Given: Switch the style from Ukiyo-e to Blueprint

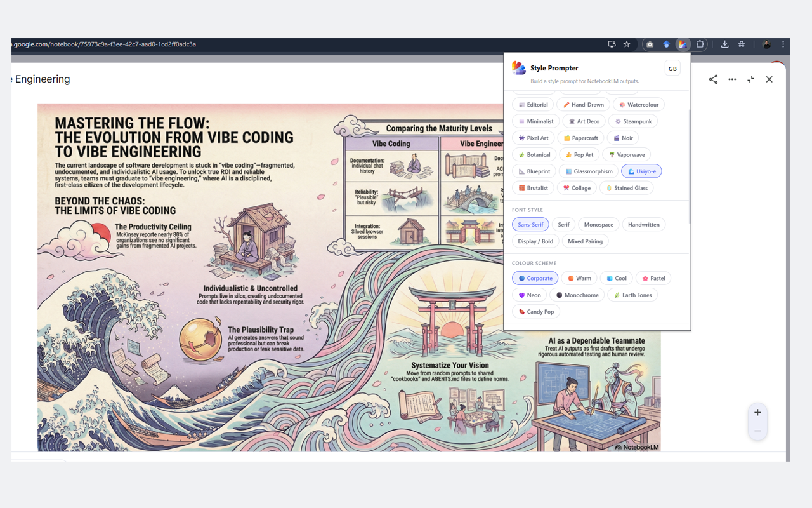Looking at the screenshot, I should [534, 171].
